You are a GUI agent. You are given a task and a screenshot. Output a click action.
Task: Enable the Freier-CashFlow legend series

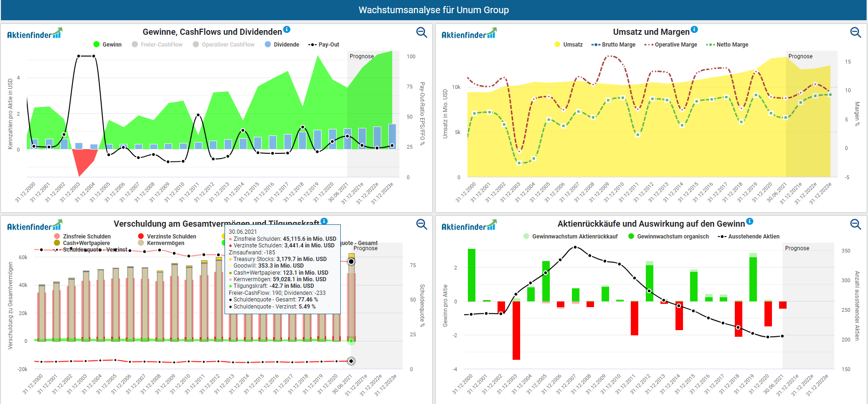pos(157,45)
